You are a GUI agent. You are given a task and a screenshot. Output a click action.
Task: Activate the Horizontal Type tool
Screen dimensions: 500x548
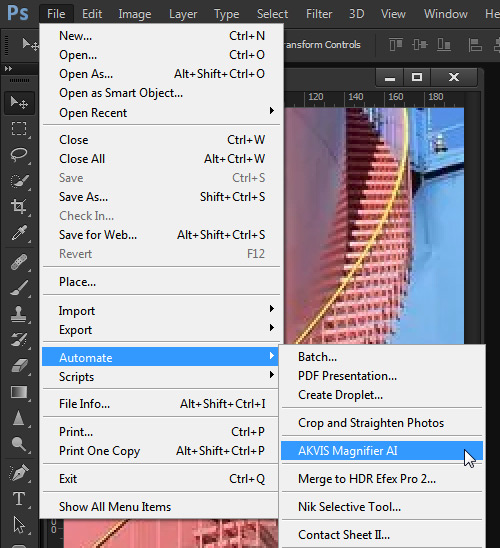pos(19,499)
